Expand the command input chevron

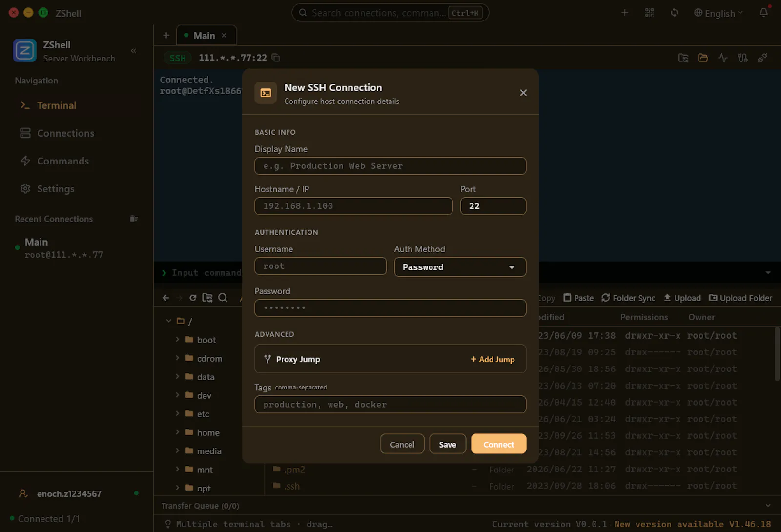coord(768,273)
